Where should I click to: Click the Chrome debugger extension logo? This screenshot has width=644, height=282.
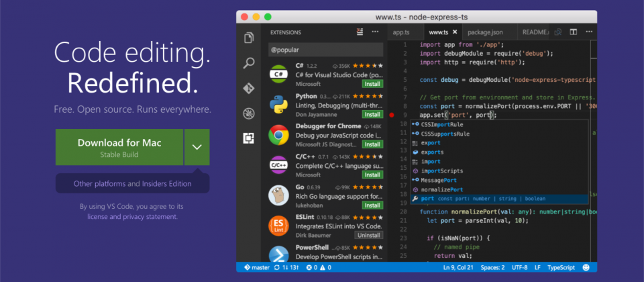tap(278, 135)
